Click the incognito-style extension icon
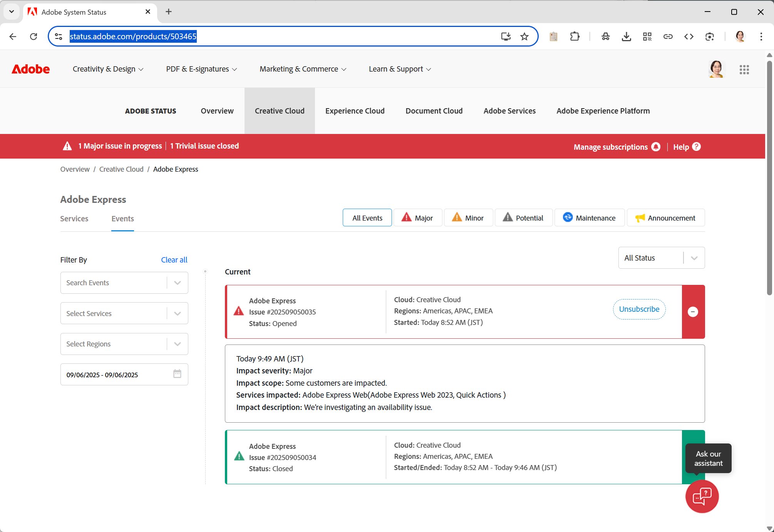Image resolution: width=774 pixels, height=532 pixels. [606, 37]
